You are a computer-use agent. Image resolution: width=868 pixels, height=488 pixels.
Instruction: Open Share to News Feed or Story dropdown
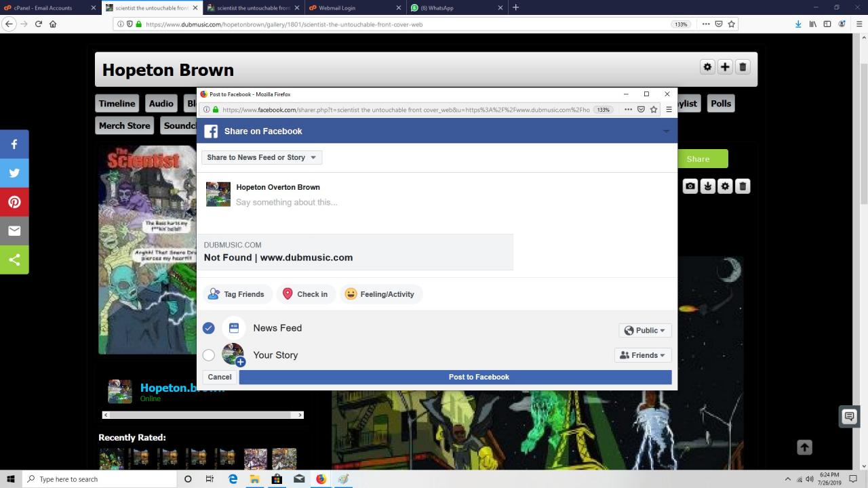[x=262, y=157]
